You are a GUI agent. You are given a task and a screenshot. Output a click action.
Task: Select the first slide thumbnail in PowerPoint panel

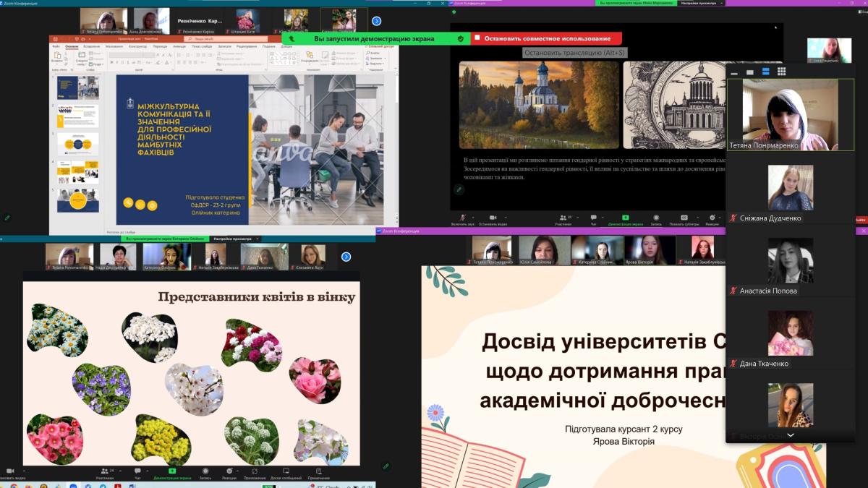coord(78,88)
